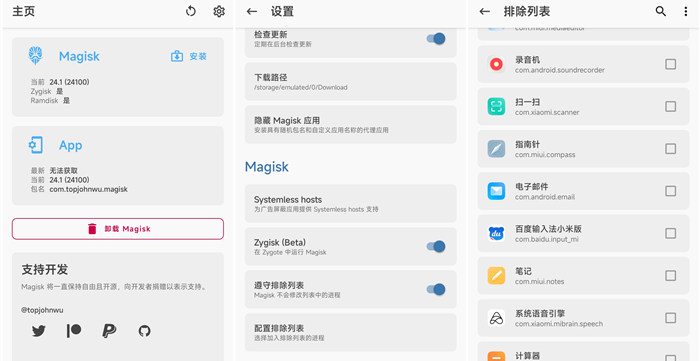Tap the refresh icon on home page

191,11
